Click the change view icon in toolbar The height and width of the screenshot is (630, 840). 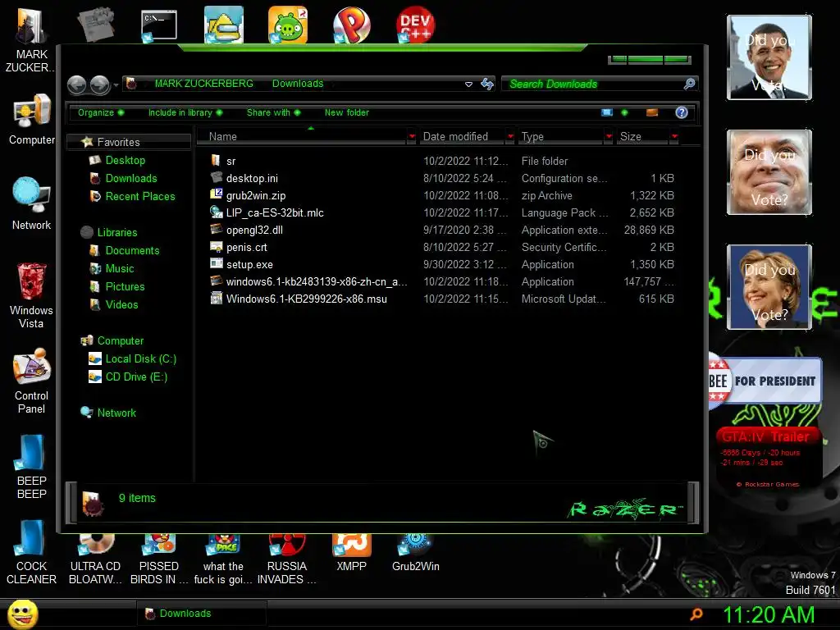coord(607,112)
